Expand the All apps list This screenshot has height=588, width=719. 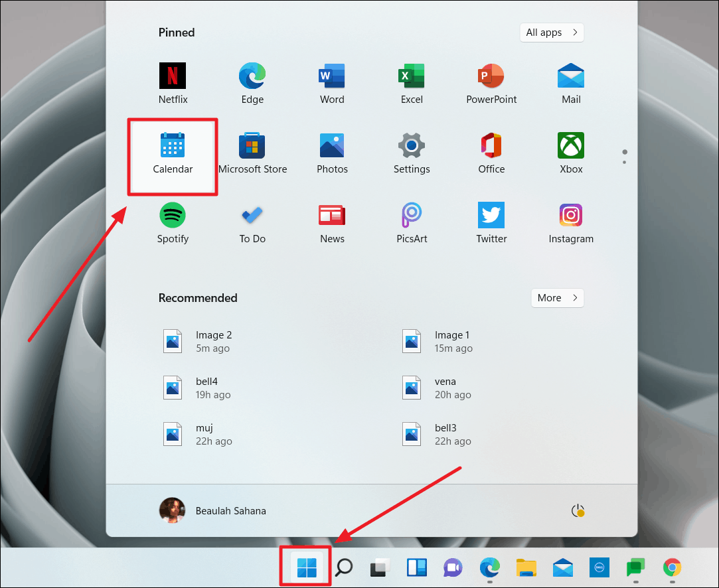(552, 33)
